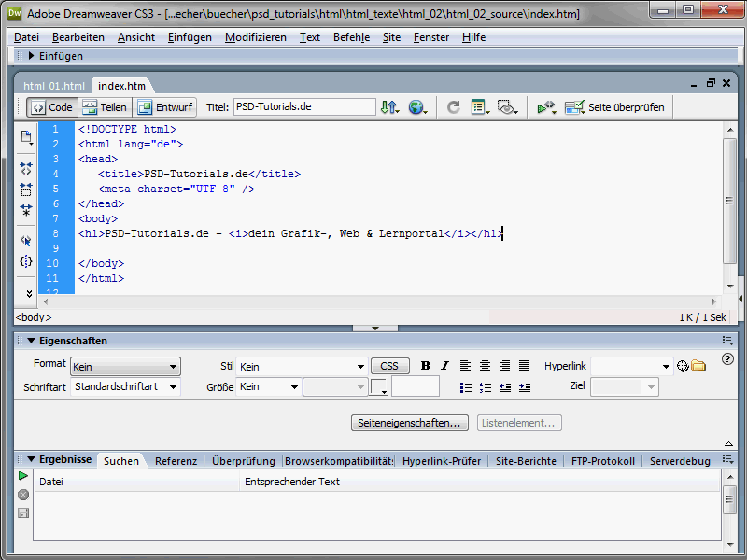Open the Schriftart dropdown
Screen dimensions: 747x560
click(125, 386)
